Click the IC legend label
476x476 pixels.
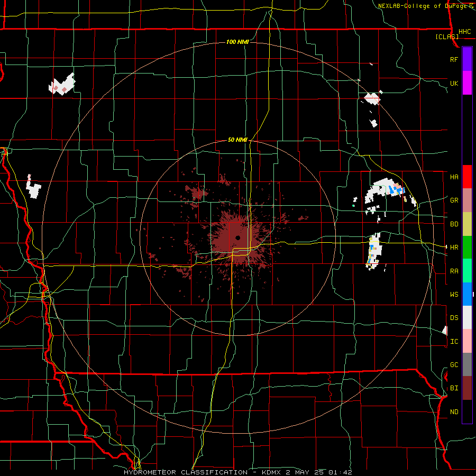[x=454, y=342]
